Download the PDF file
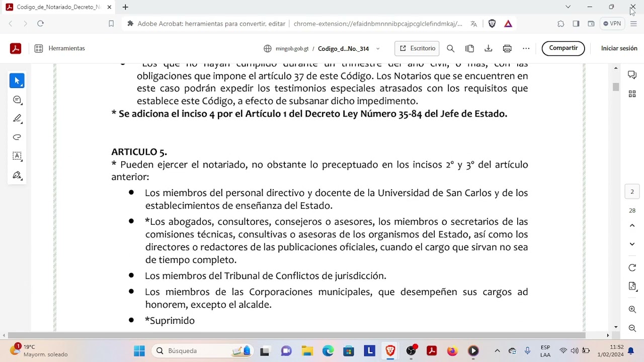This screenshot has height=362, width=644. tap(488, 49)
